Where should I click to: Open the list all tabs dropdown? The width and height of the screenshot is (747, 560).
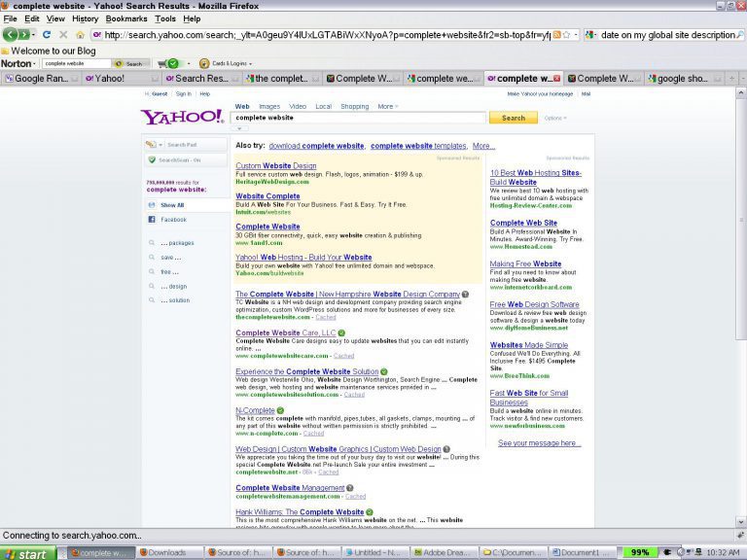[x=742, y=79]
